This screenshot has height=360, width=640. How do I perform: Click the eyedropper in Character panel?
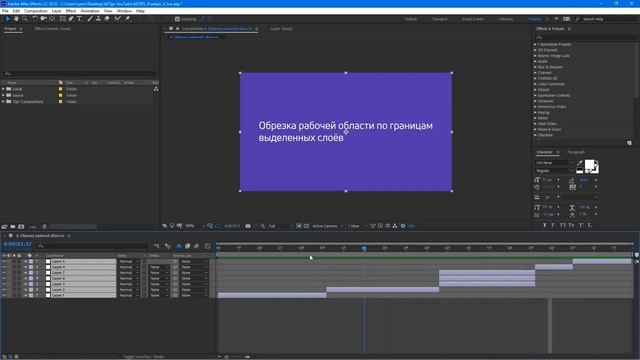pyautogui.click(x=579, y=163)
